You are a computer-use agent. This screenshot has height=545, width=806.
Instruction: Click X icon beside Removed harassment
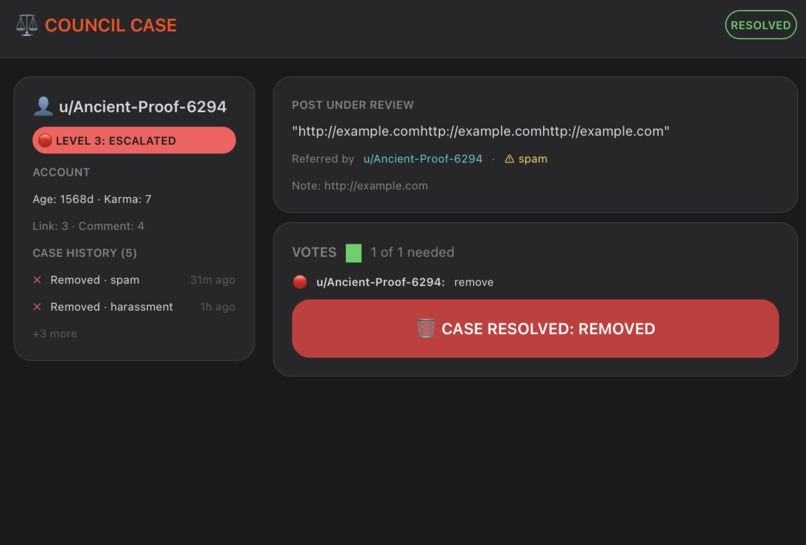(37, 307)
